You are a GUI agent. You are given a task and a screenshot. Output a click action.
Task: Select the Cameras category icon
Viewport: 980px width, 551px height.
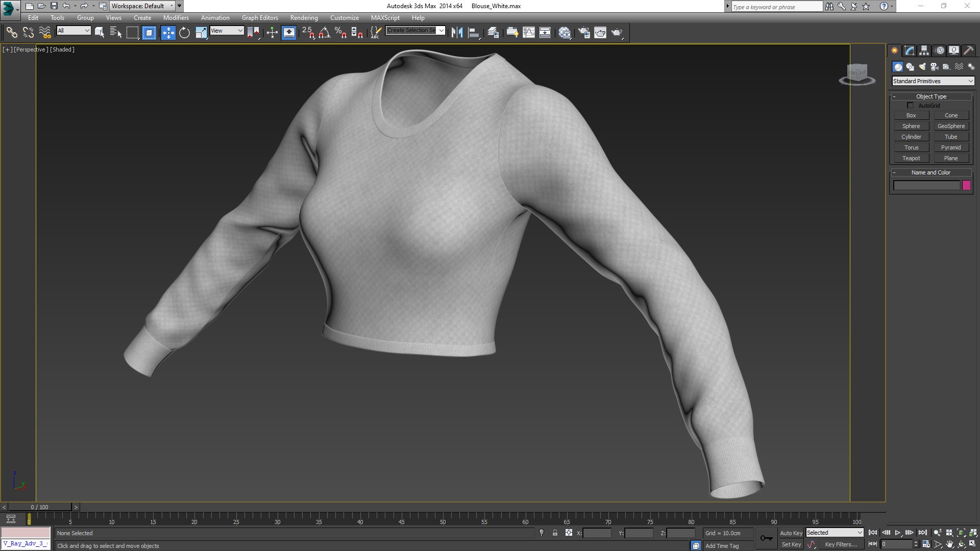coord(934,67)
